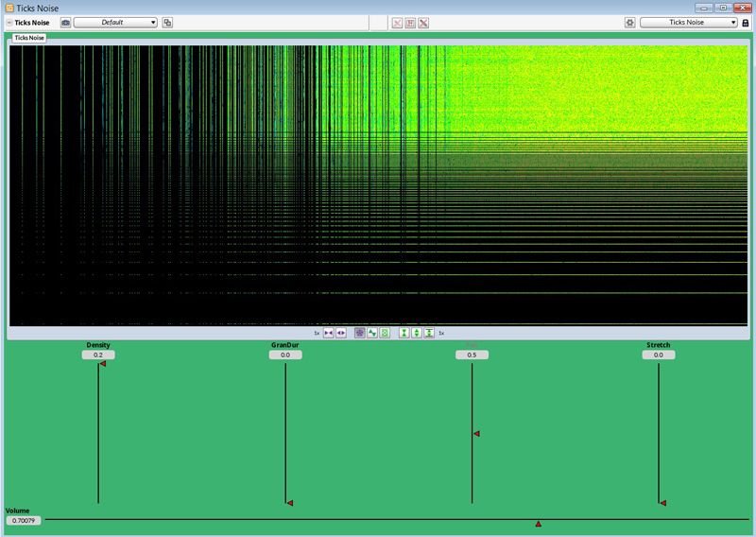Click the Ticks Noise bold label in toolbar

coord(32,23)
